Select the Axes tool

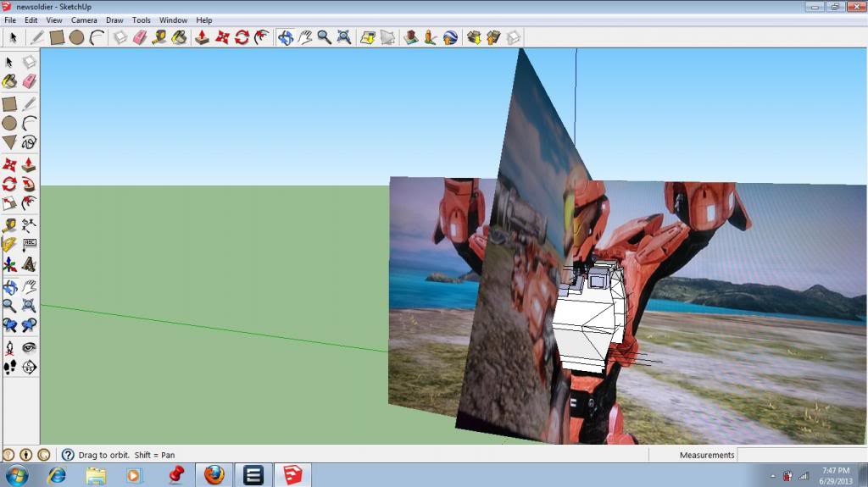point(9,264)
